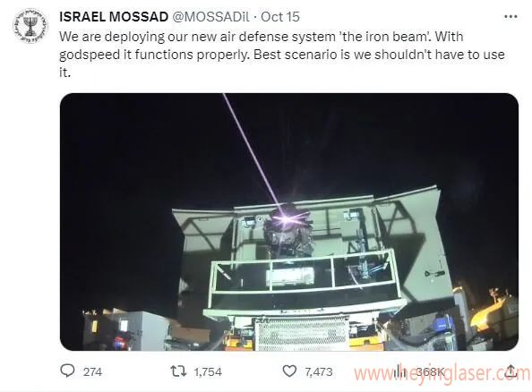Click the 274 replies count
The width and height of the screenshot is (532, 392).
92,371
